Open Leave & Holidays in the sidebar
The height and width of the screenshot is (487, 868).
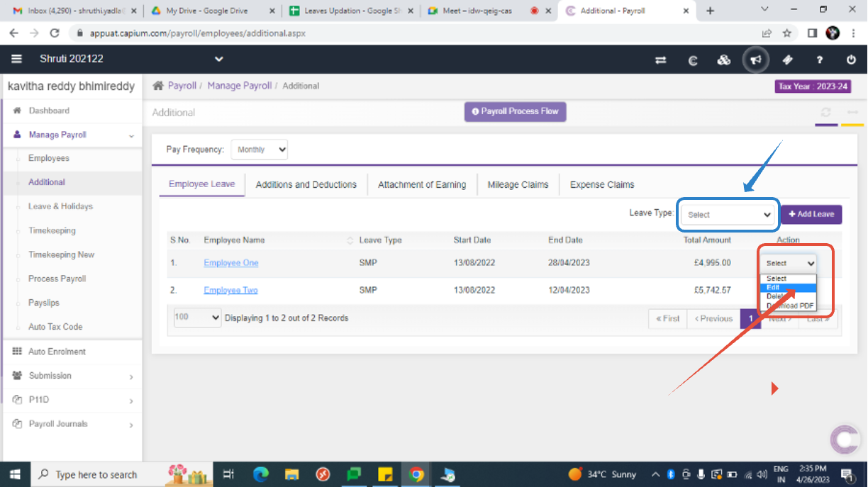coord(60,206)
